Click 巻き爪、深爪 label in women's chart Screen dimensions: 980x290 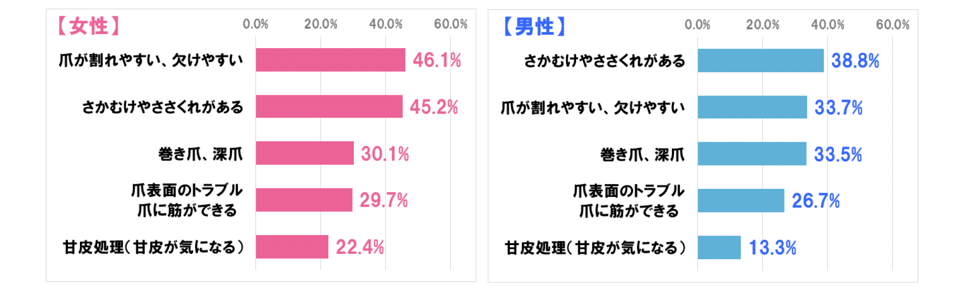(x=200, y=154)
